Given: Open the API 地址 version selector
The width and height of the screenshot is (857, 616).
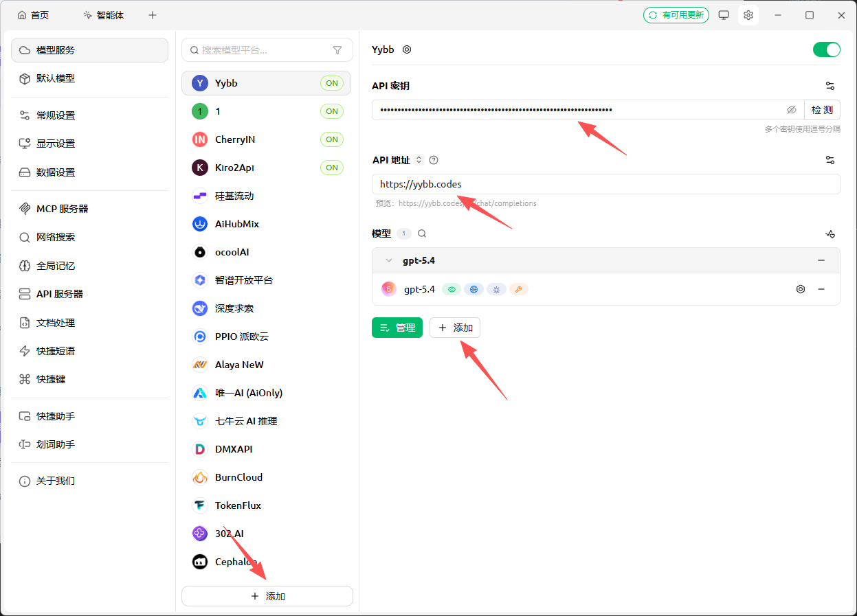Looking at the screenshot, I should click(419, 159).
